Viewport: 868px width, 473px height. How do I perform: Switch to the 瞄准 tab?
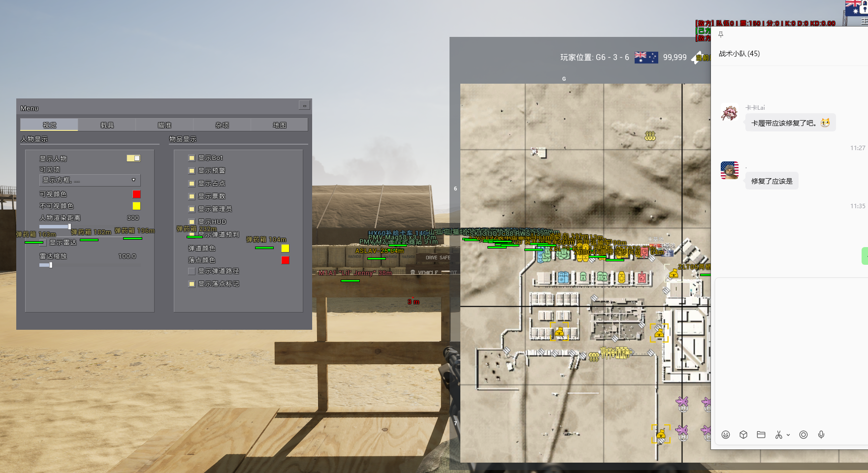tap(164, 125)
